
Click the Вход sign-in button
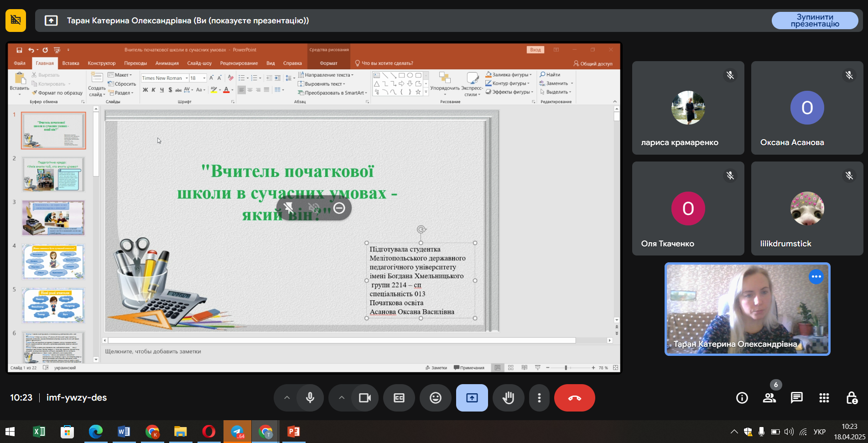[x=535, y=50]
